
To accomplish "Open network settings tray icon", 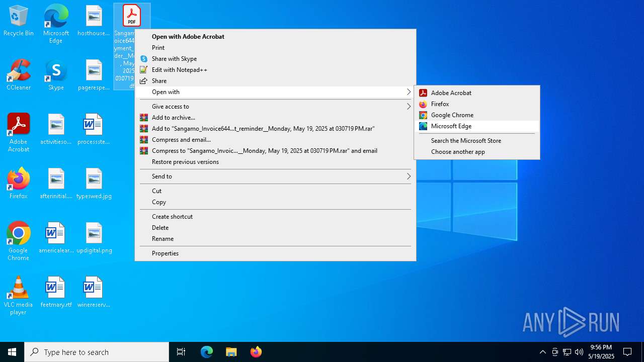I will (x=567, y=352).
